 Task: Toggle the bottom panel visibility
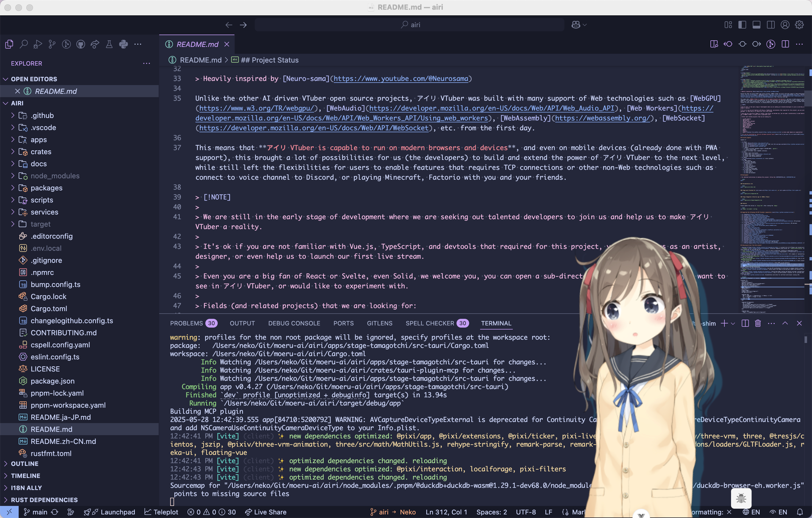coord(756,25)
